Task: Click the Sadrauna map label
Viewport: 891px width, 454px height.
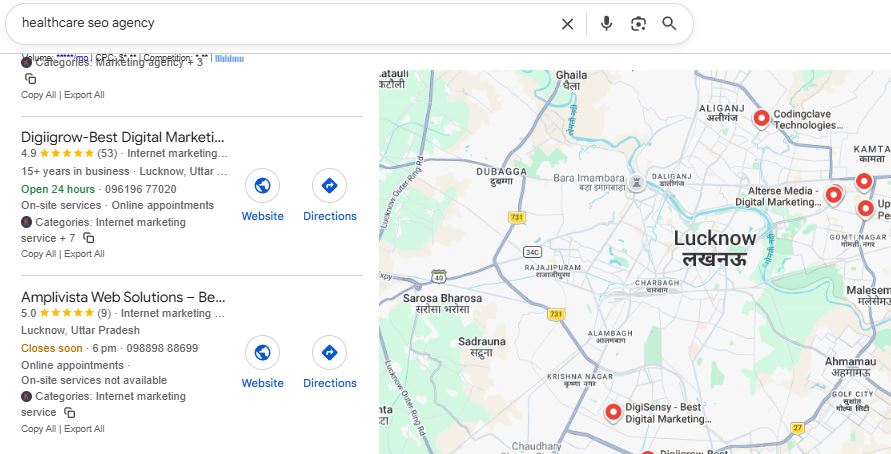Action: pos(481,347)
